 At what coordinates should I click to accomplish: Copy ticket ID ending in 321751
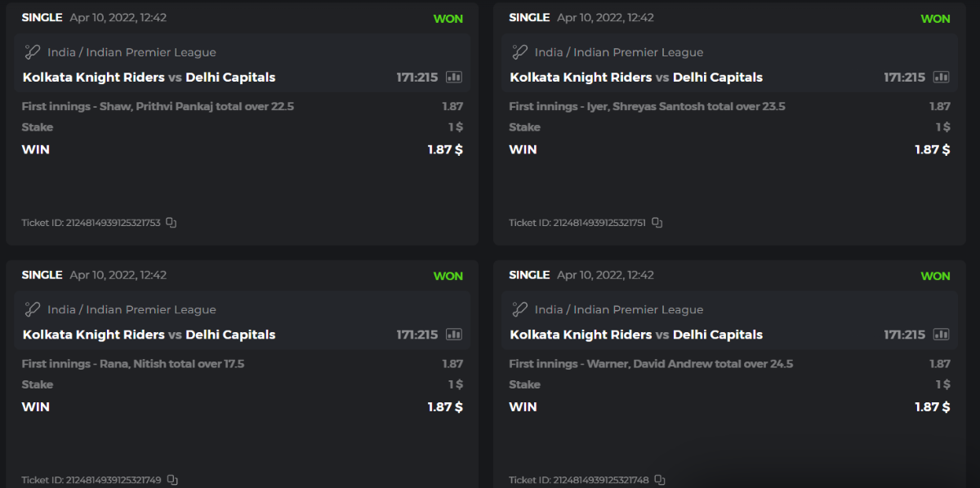click(657, 223)
